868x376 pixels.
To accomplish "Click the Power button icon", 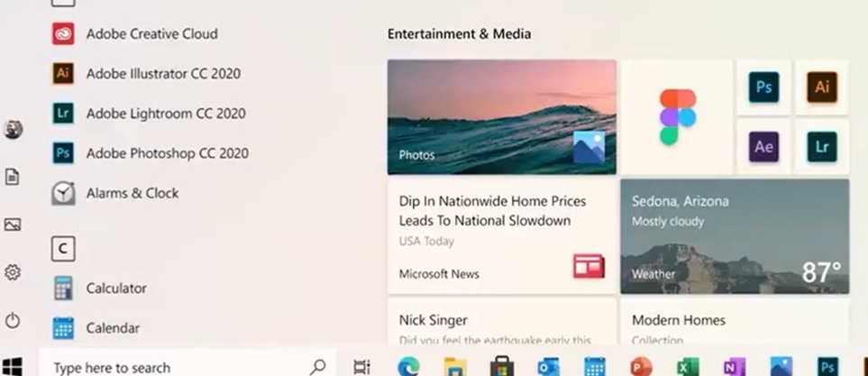I will (13, 321).
